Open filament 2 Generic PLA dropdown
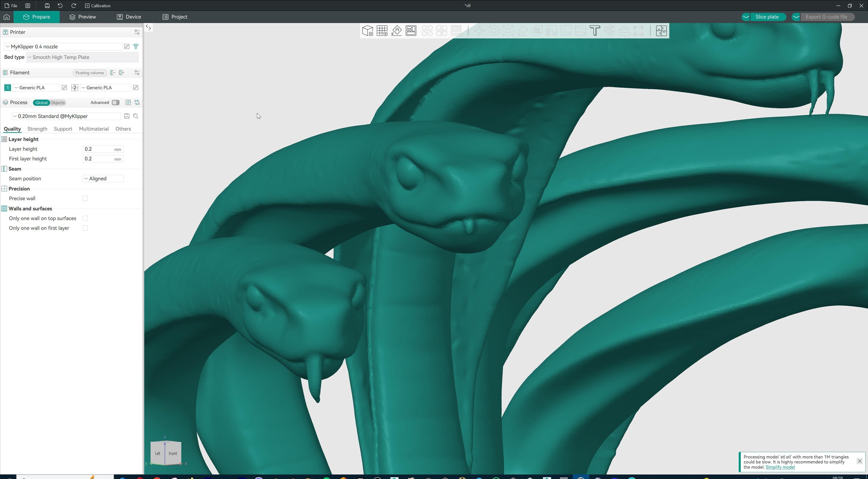 pyautogui.click(x=106, y=88)
